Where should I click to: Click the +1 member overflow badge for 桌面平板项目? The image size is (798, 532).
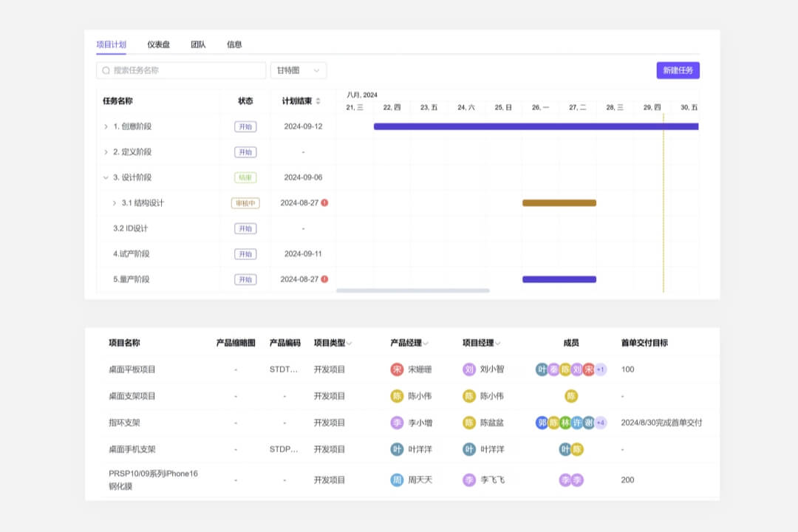coord(600,369)
